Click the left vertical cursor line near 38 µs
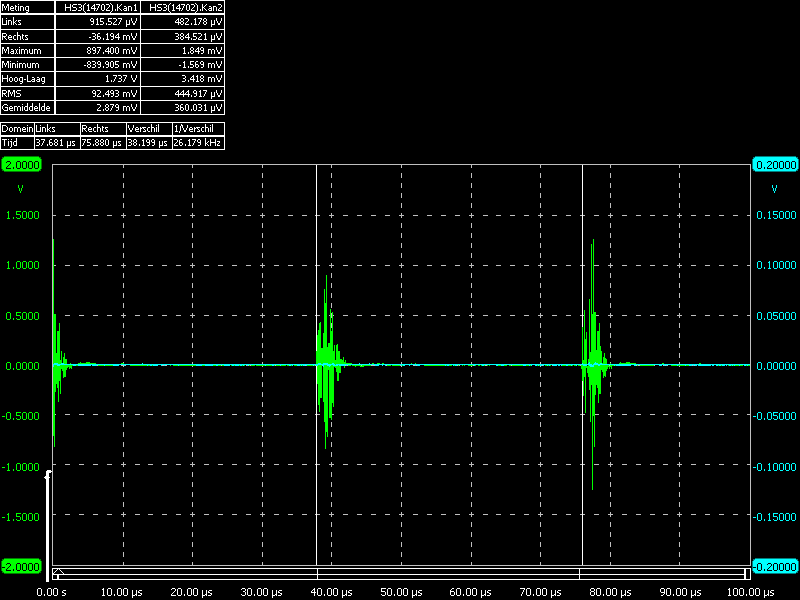800x600 pixels. coord(316,300)
